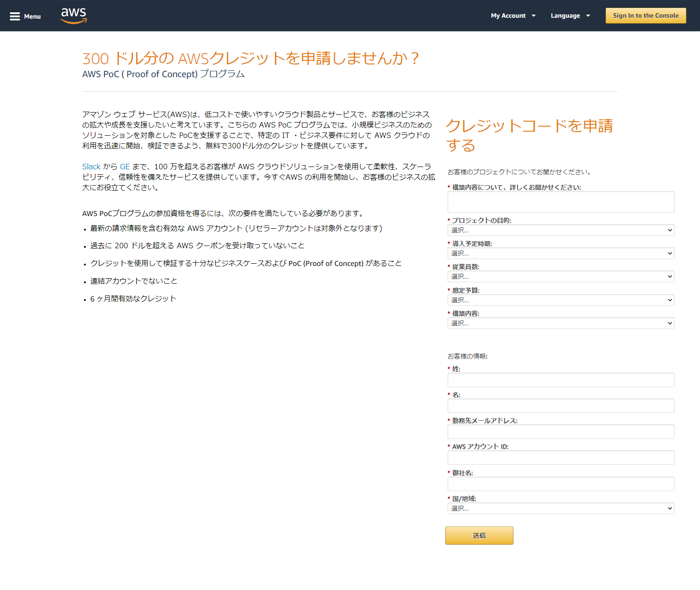Click text AWS PoCプログラムの参加資格を得るには
Viewport: 700px width, 590px height.
pos(223,213)
